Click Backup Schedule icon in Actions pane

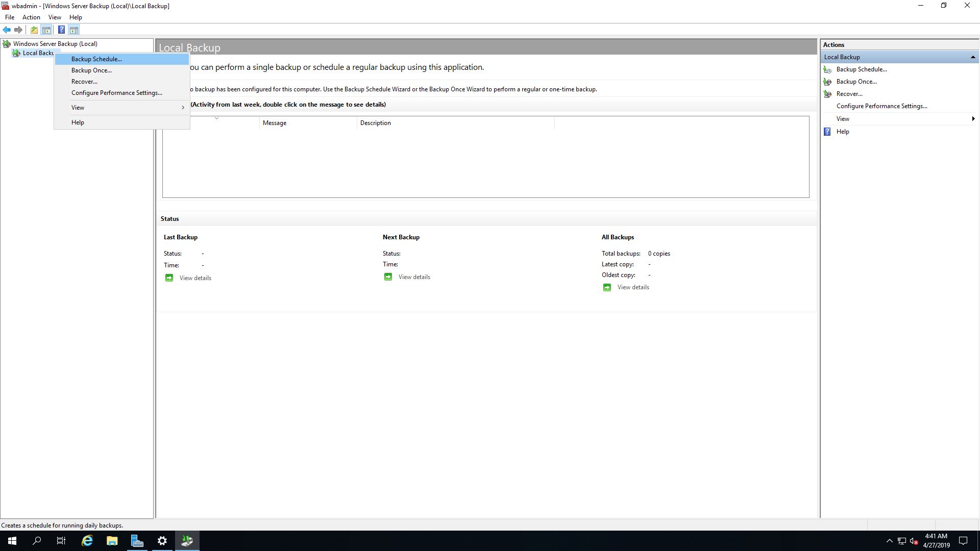click(x=827, y=69)
